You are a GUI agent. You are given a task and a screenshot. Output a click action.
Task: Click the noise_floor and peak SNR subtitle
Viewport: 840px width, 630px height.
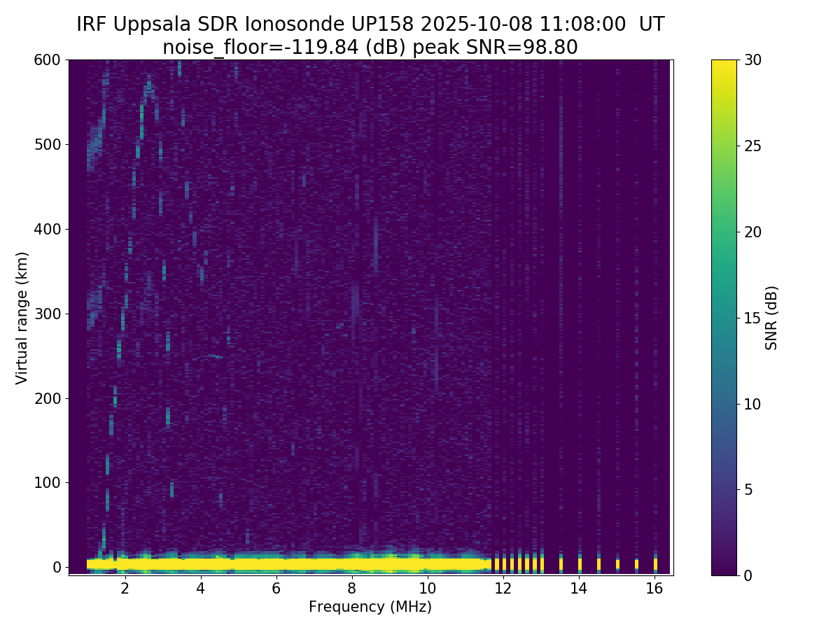tap(370, 48)
